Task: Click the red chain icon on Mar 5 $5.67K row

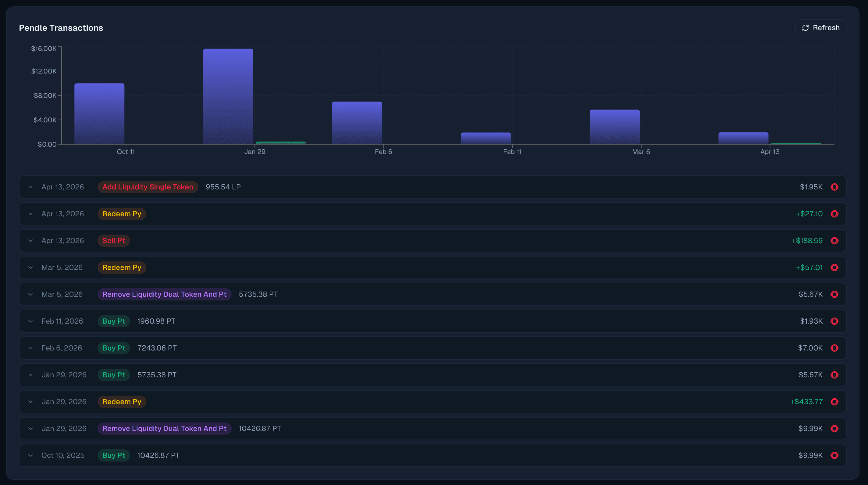Action: [x=834, y=294]
